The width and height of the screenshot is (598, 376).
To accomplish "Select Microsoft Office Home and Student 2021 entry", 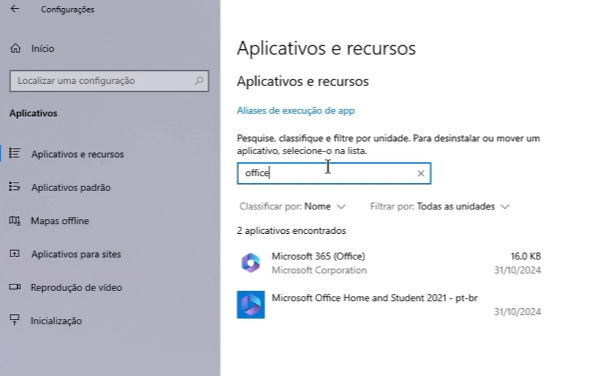I will coord(389,304).
